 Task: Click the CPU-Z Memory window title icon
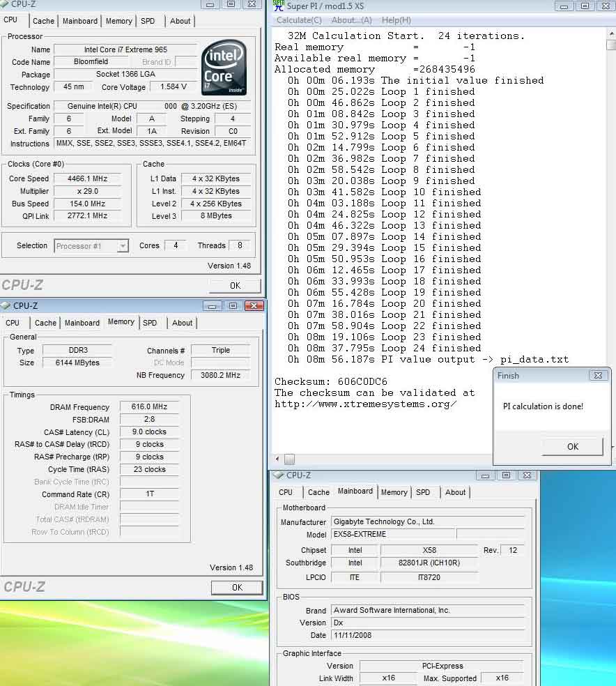pyautogui.click(x=6, y=305)
